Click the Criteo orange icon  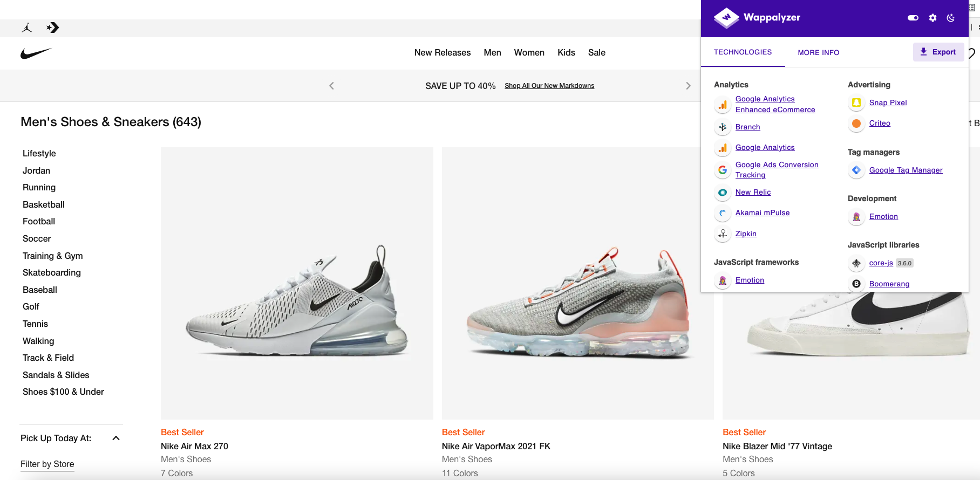856,124
